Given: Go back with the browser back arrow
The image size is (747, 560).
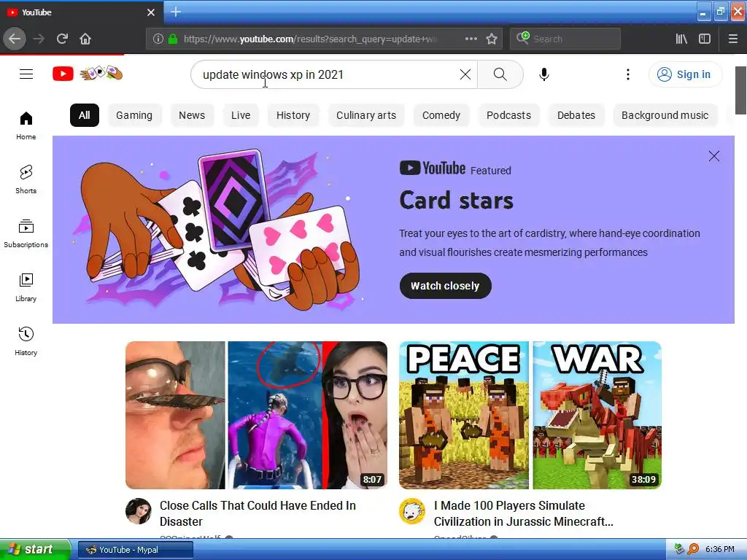Looking at the screenshot, I should click(x=15, y=39).
